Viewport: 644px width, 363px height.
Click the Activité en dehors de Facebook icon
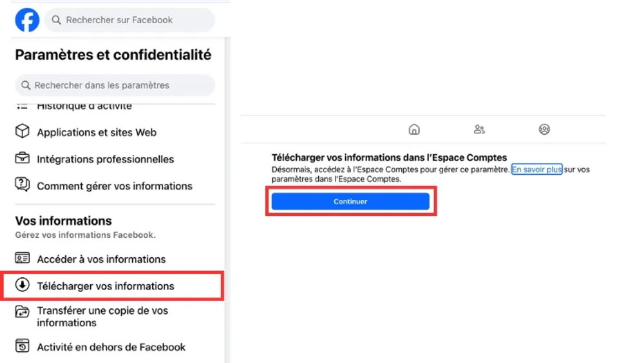23,346
